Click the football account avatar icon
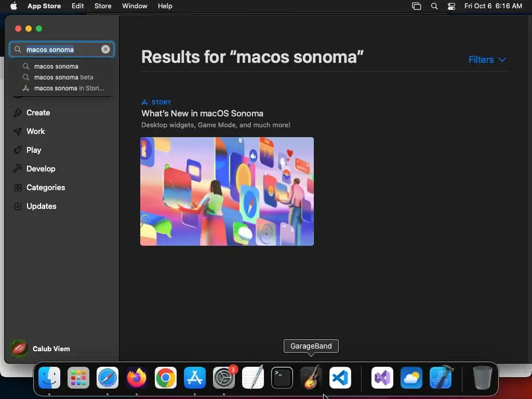Viewport: 532px width, 399px height. point(19,349)
